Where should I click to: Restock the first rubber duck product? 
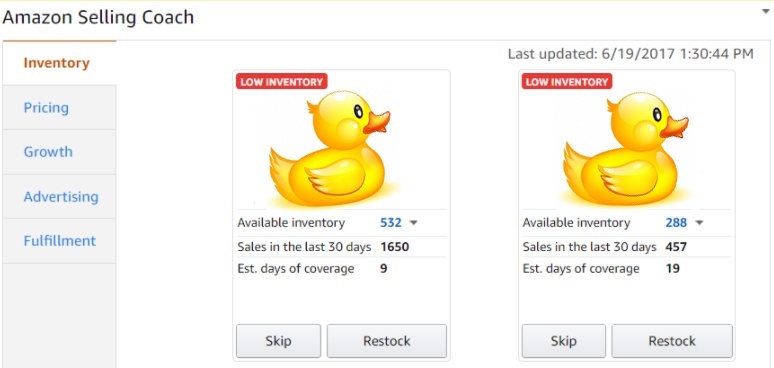pyautogui.click(x=387, y=341)
